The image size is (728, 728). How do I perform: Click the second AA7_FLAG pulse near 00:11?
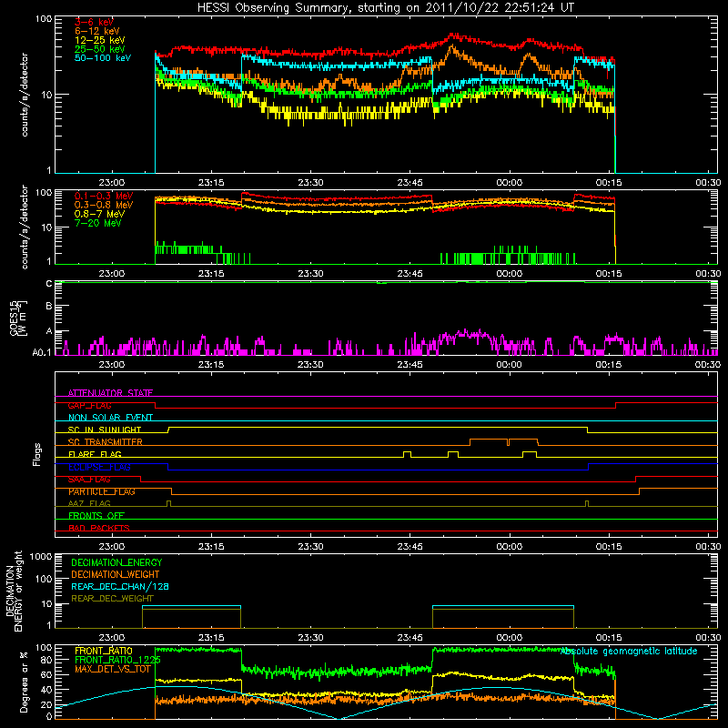tap(587, 503)
